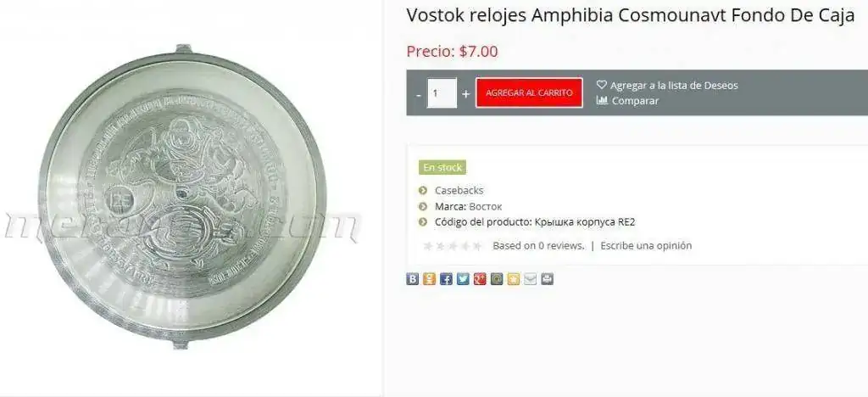The width and height of the screenshot is (868, 397).
Task: Agregar a la lista de Deseos
Action: (x=667, y=86)
